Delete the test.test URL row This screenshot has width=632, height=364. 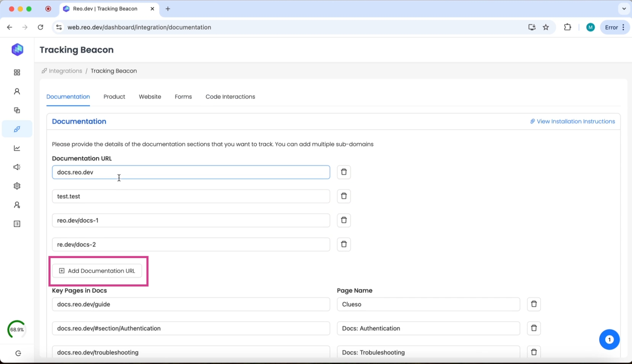343,196
